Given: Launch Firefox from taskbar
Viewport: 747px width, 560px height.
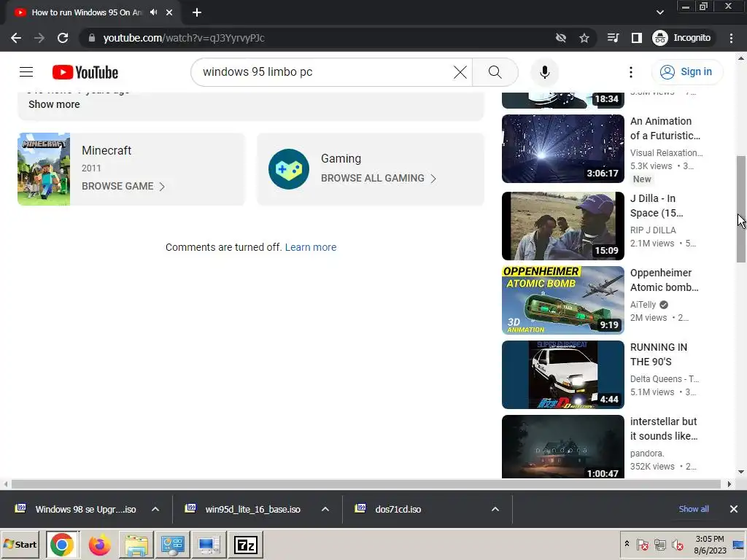Looking at the screenshot, I should tap(99, 544).
